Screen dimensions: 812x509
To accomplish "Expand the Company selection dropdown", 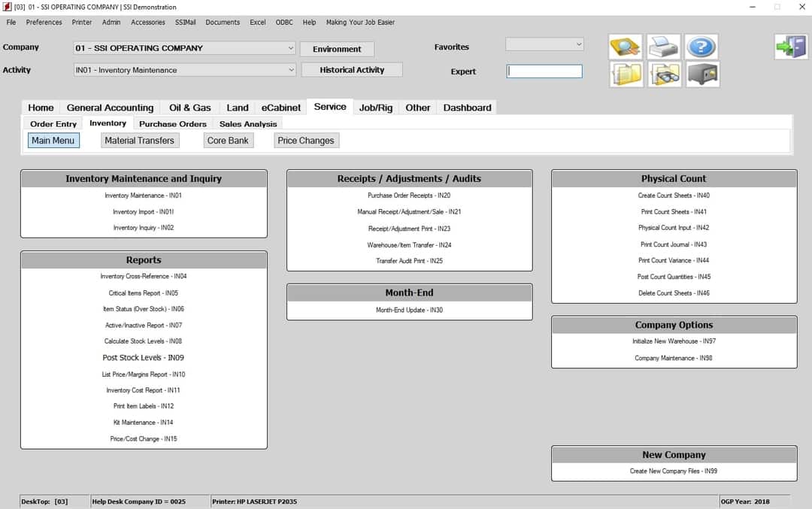I will coord(290,47).
